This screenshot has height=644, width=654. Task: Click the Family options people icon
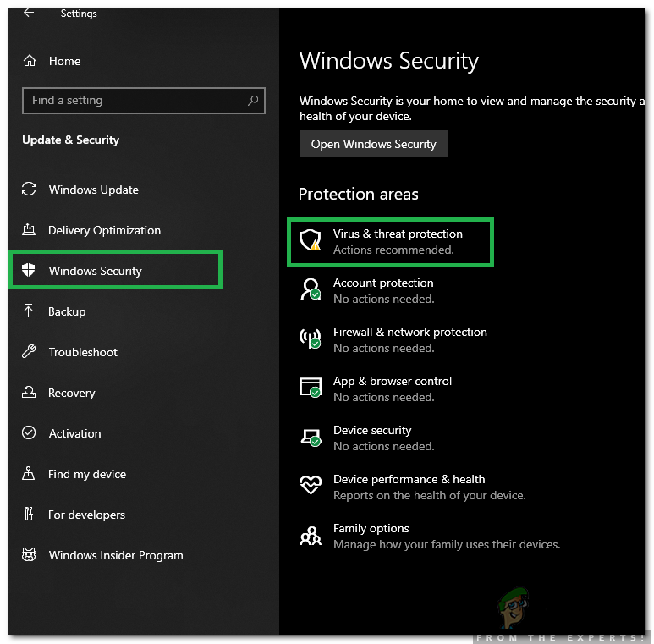[311, 535]
